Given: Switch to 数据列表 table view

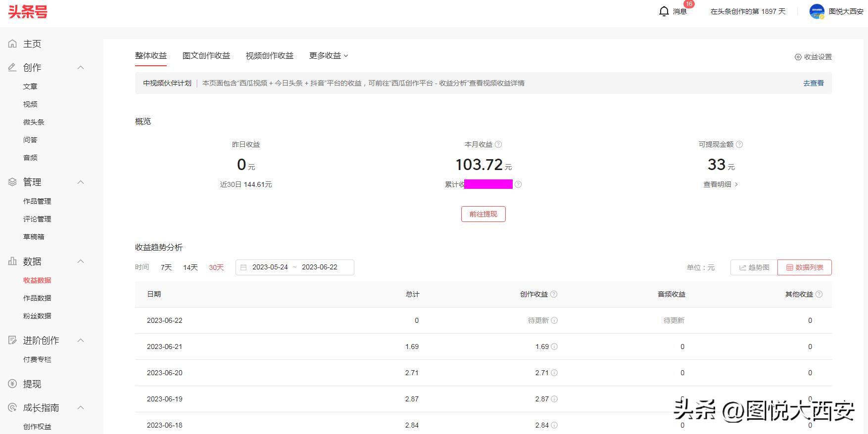Looking at the screenshot, I should tap(805, 267).
